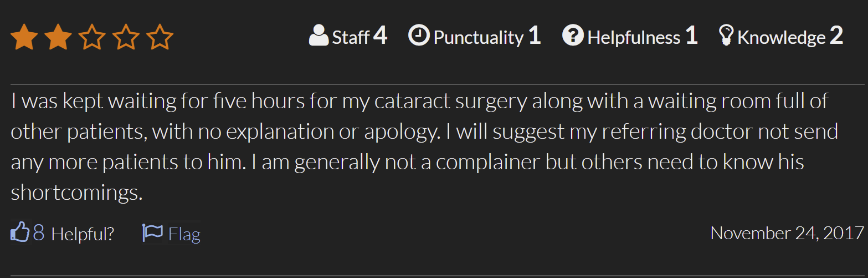
Task: Click the first filled orange star
Action: point(24,37)
